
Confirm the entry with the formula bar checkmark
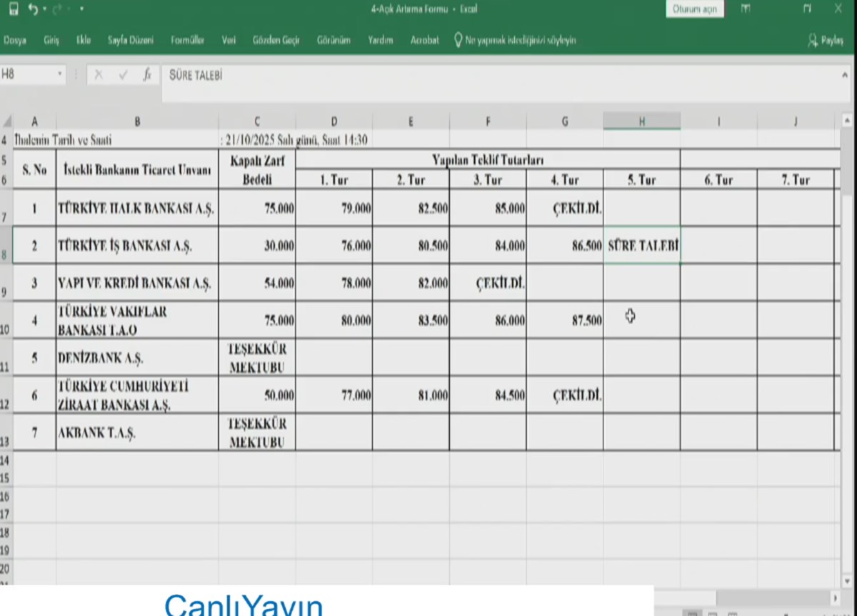(x=123, y=75)
